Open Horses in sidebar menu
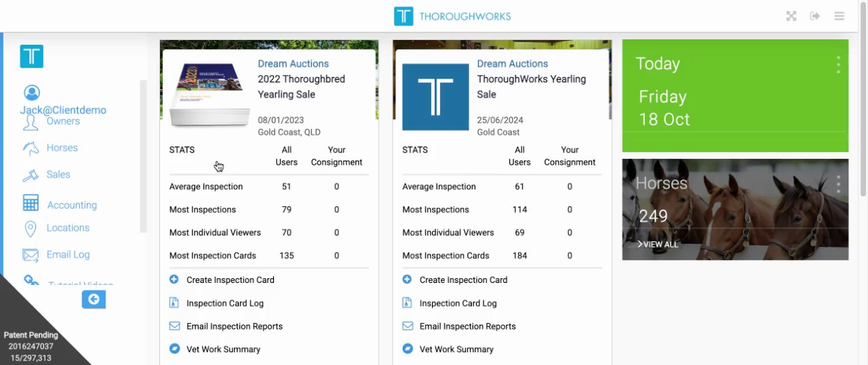Viewport: 868px width, 365px height. point(62,148)
